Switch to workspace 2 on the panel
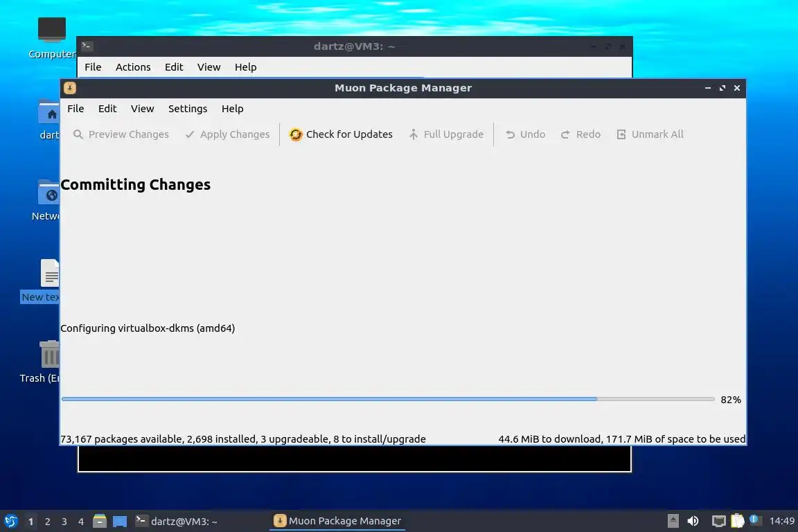This screenshot has width=798, height=532. [x=47, y=522]
